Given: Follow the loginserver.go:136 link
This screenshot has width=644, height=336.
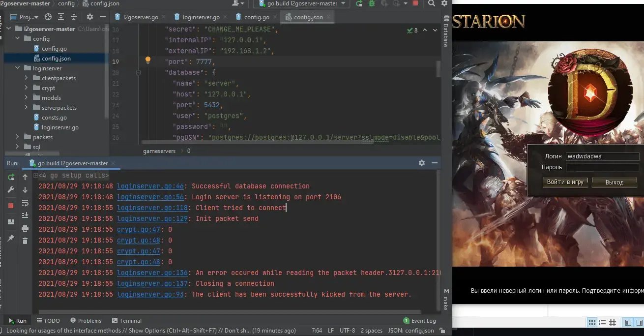Looking at the screenshot, I should (x=152, y=273).
